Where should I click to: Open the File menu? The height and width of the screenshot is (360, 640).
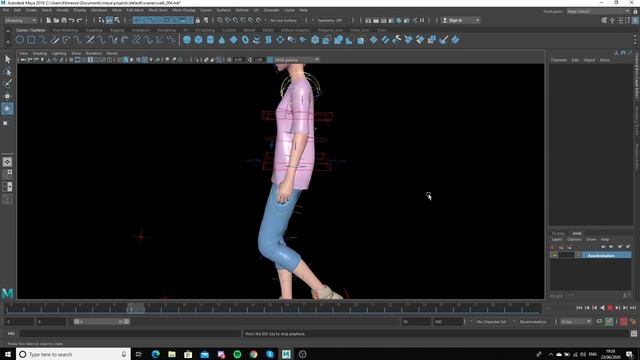pyautogui.click(x=6, y=10)
